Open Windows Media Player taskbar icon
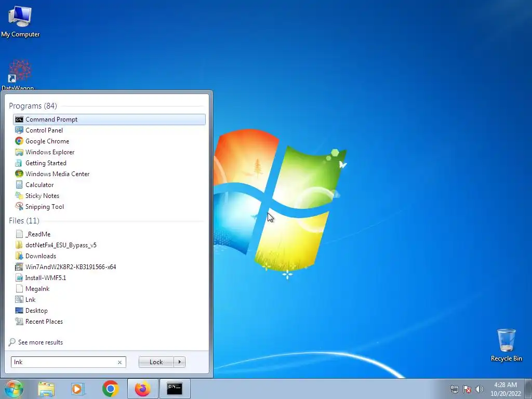This screenshot has width=532, height=399. (x=78, y=389)
